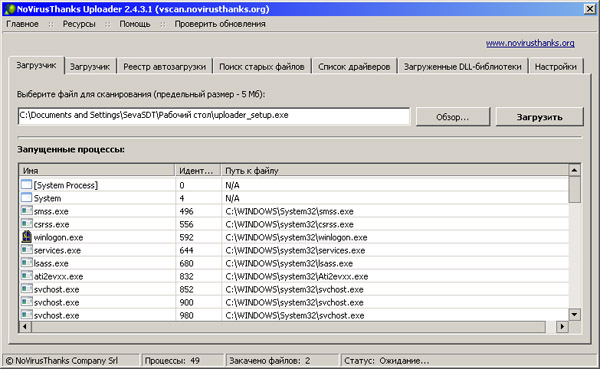The image size is (600, 369).
Task: Select the System process row name
Action: [x=47, y=198]
